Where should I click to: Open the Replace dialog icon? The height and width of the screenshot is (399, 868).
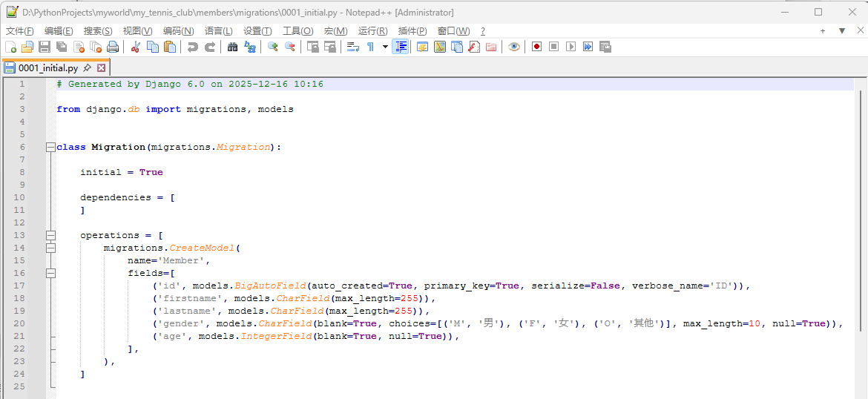(x=250, y=47)
